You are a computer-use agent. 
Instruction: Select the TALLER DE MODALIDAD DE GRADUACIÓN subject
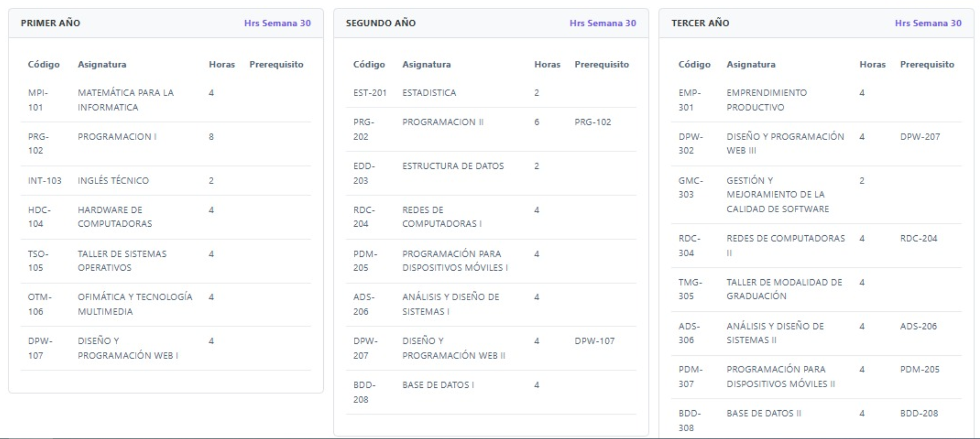[784, 289]
